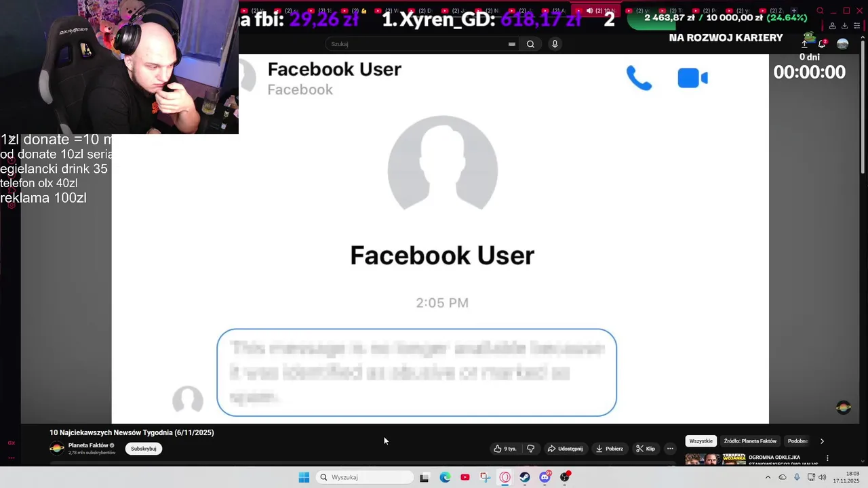Open Discord from taskbar
868x488 pixels.
(545, 477)
